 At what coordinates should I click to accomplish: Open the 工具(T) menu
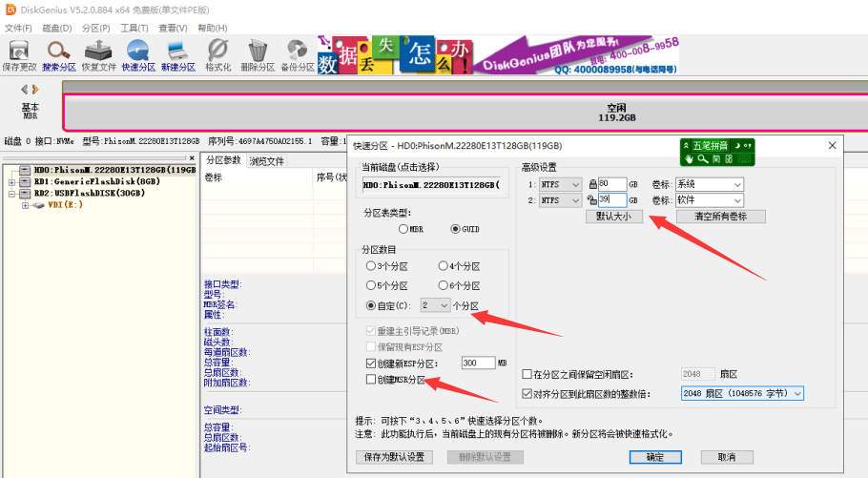tap(134, 28)
